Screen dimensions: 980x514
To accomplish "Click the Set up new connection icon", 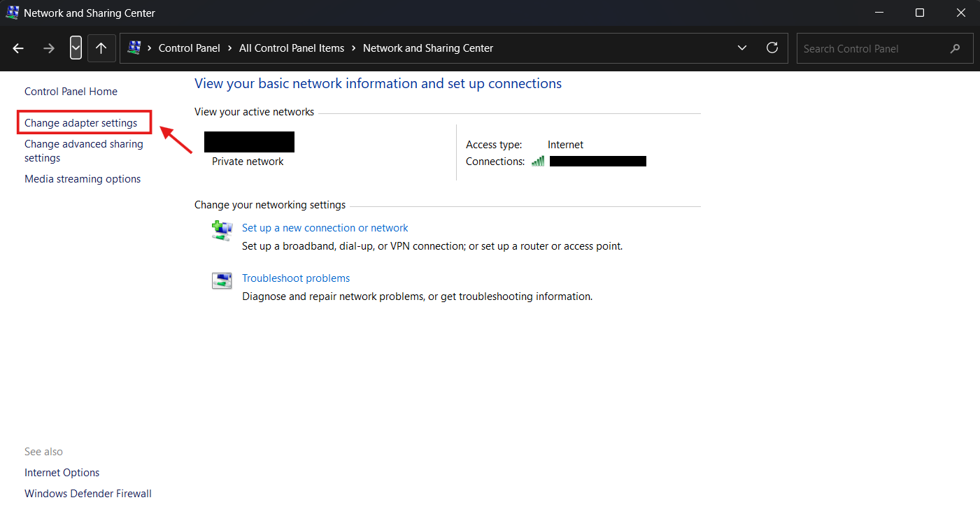I will (222, 231).
